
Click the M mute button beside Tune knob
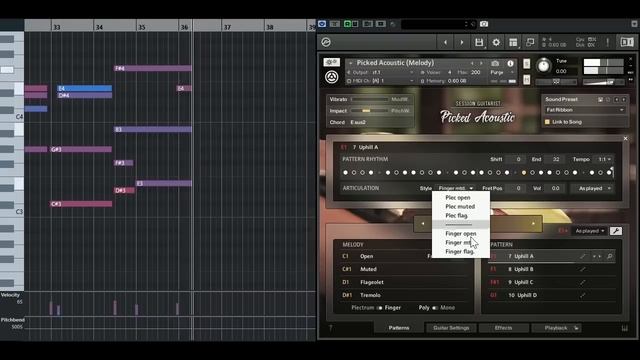527,79
